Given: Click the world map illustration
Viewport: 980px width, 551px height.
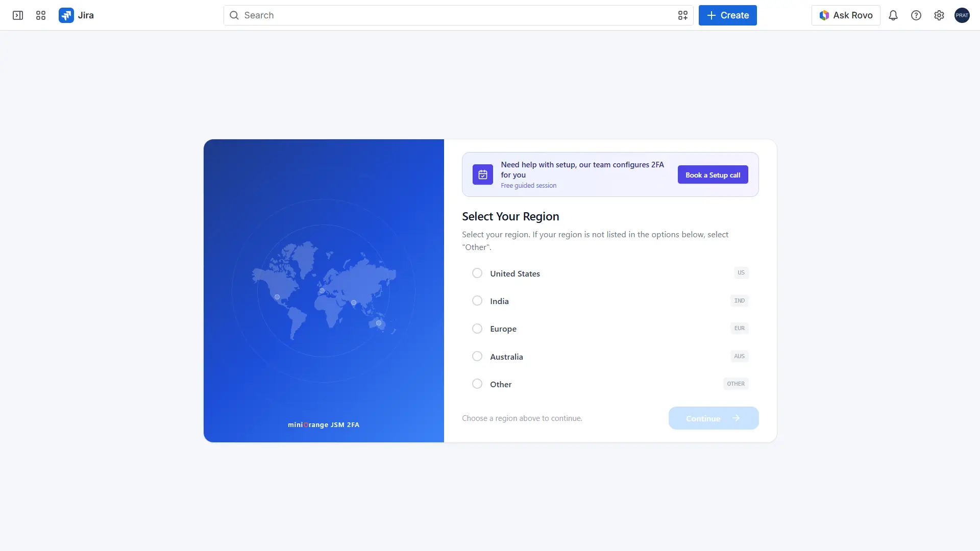Looking at the screenshot, I should [x=324, y=290].
